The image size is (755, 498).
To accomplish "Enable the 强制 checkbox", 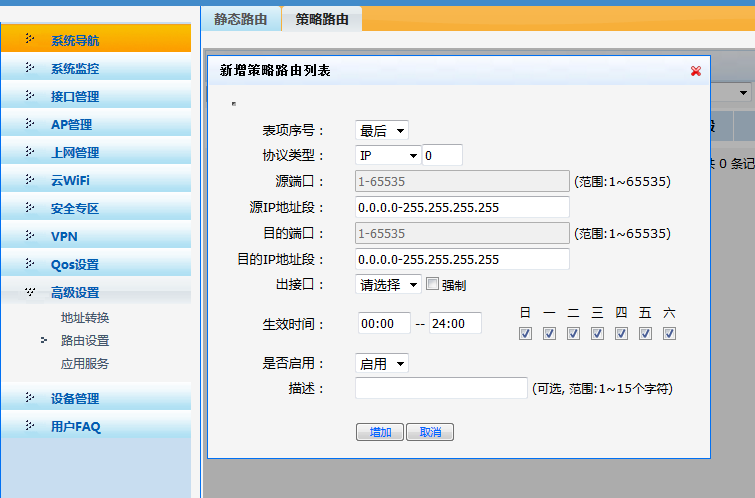I will pyautogui.click(x=432, y=284).
